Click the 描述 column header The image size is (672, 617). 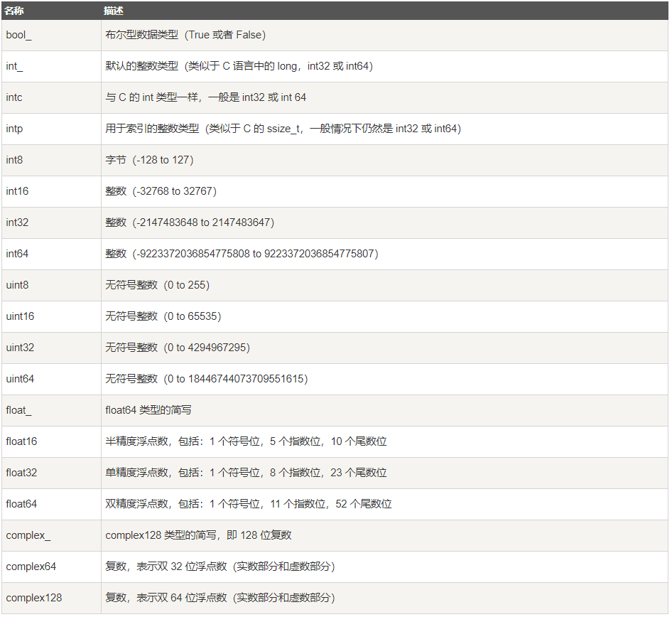coord(384,11)
